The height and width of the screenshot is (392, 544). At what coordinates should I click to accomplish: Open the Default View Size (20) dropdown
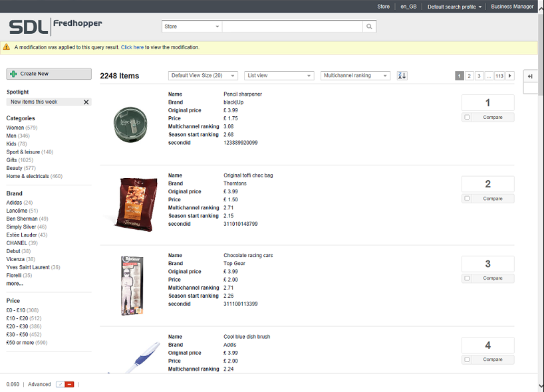pyautogui.click(x=203, y=76)
